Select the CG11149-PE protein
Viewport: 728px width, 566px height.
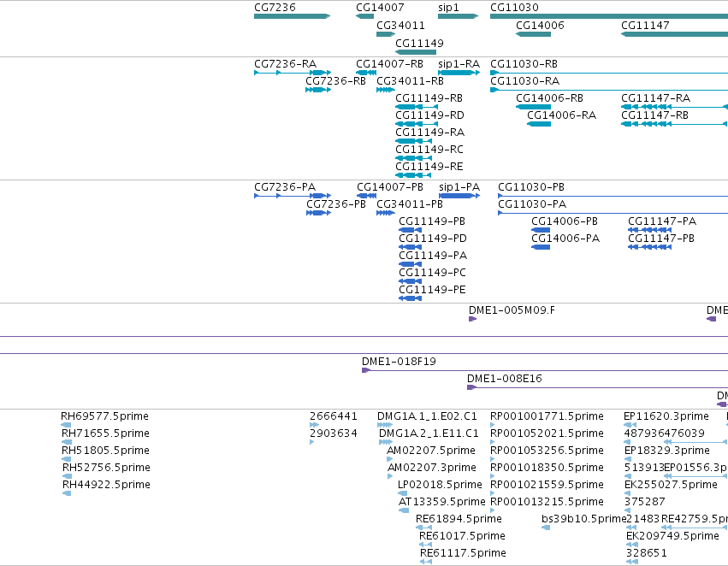click(410, 298)
